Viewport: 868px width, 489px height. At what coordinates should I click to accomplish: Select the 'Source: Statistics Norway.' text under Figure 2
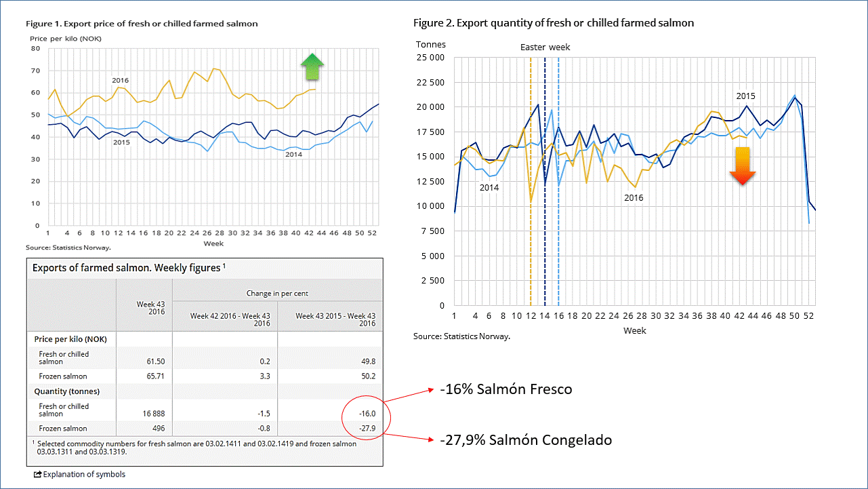click(461, 336)
